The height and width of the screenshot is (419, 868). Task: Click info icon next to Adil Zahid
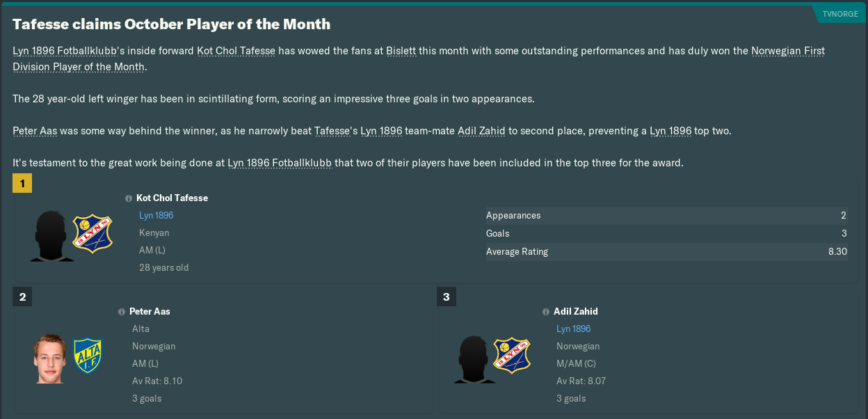[x=546, y=312]
